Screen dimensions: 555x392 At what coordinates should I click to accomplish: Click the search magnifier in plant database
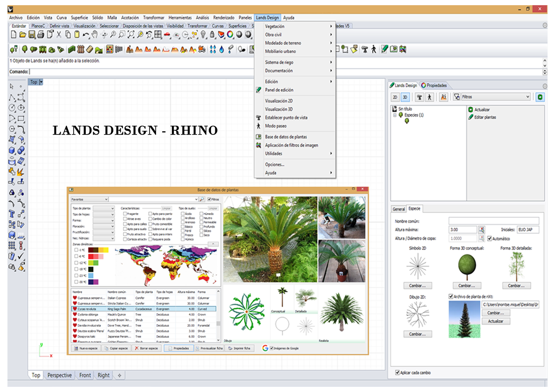click(202, 199)
